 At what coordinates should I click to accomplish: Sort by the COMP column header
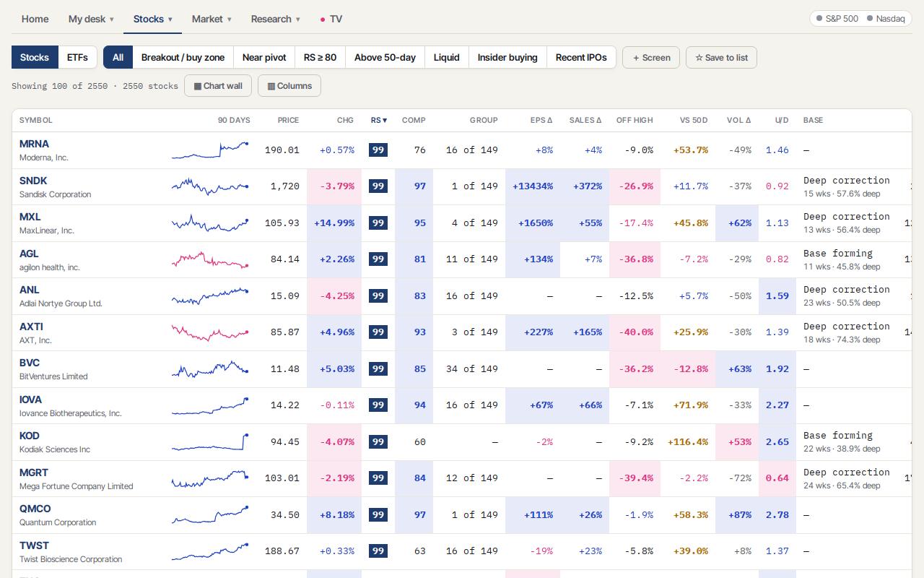[414, 120]
